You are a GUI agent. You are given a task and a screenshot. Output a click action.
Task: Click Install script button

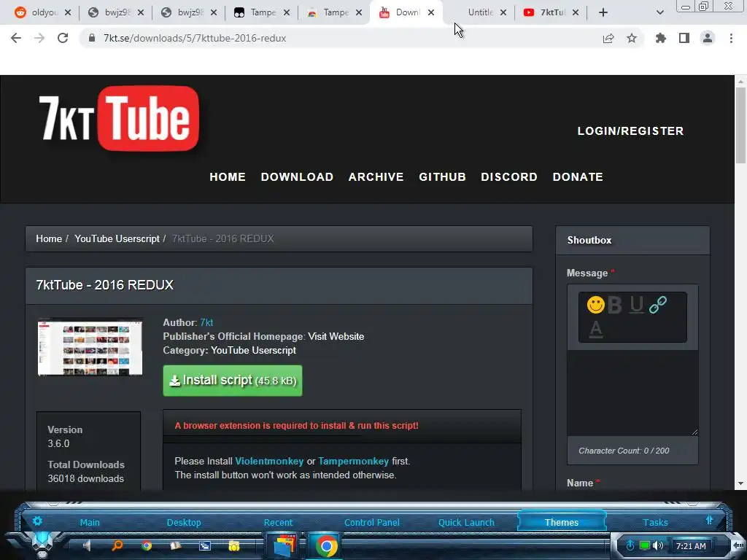coord(233,381)
